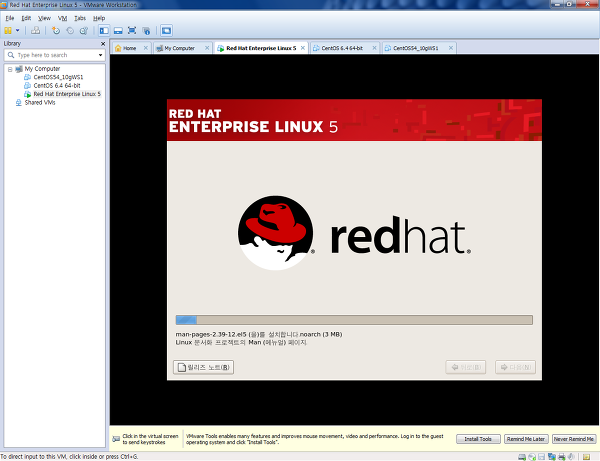The width and height of the screenshot is (600, 461).
Task: Click the message log icon in status bar
Action: tap(586, 457)
